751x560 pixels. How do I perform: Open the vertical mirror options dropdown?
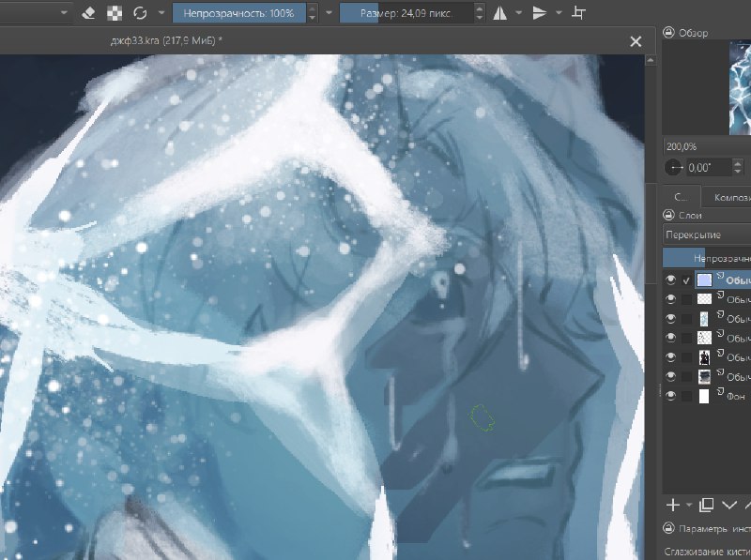[559, 13]
